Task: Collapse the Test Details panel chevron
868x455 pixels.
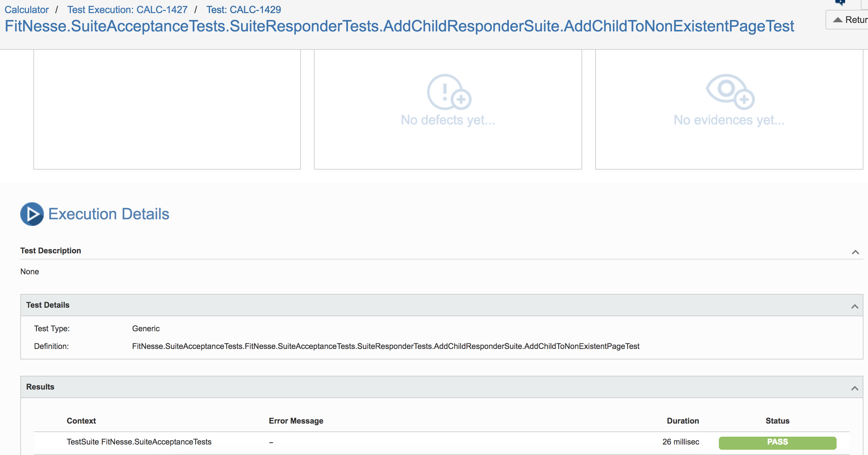Action: (x=855, y=306)
